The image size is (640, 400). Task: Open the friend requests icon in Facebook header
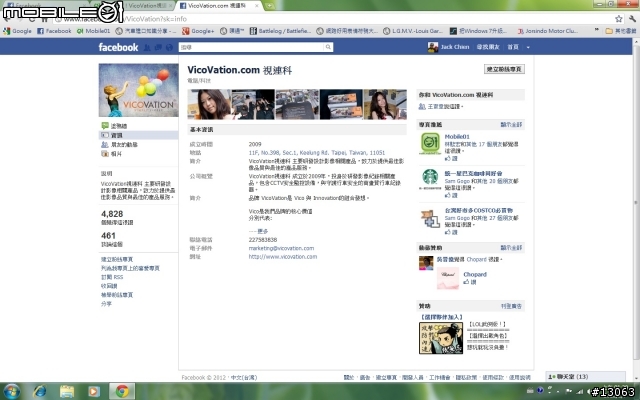point(147,47)
